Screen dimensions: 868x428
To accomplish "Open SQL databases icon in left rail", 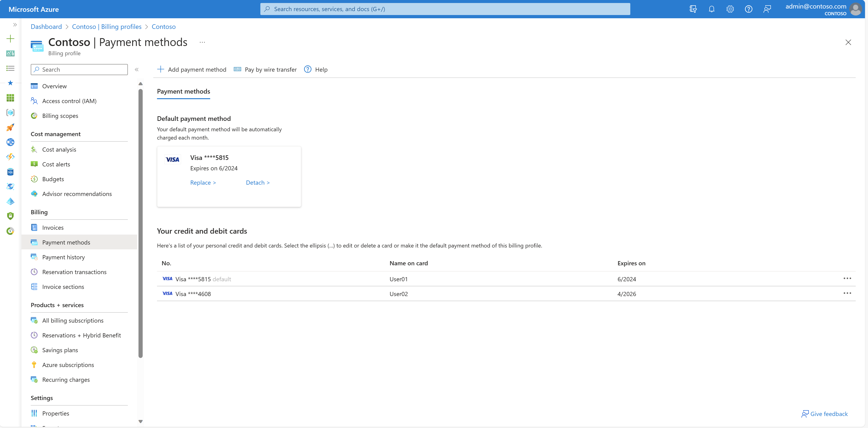I will click(x=10, y=172).
